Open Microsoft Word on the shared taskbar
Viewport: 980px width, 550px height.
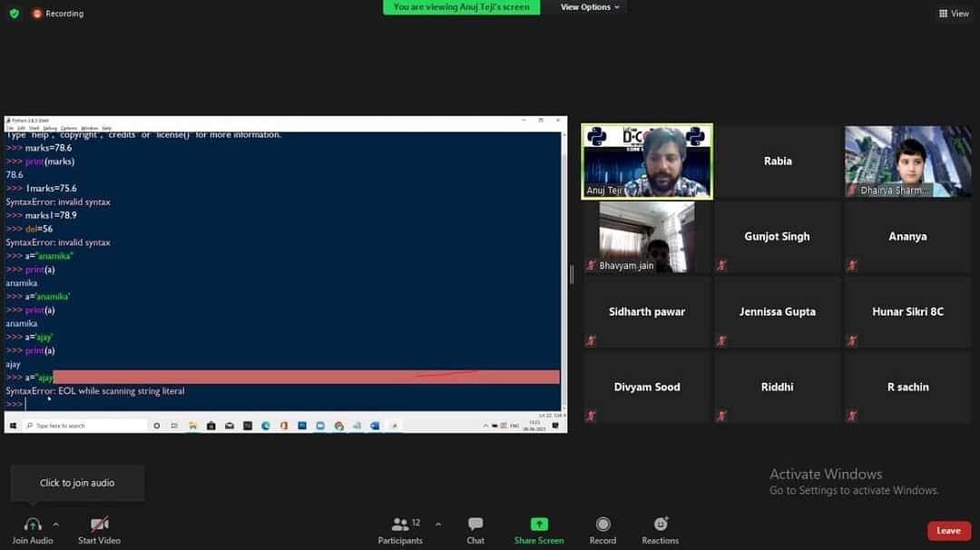point(375,426)
